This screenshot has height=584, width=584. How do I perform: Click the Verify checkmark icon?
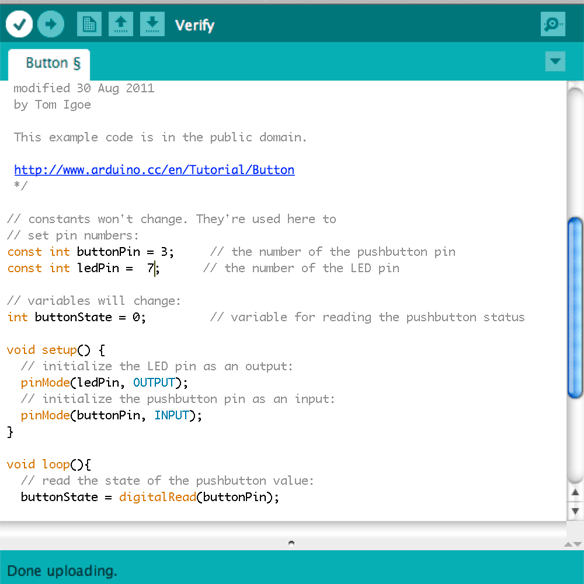click(19, 24)
